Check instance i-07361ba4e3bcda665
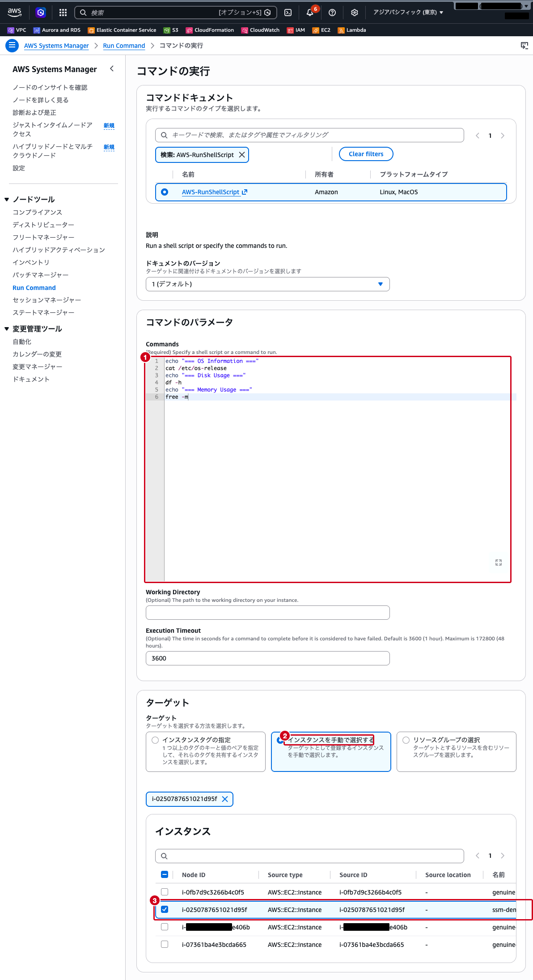Viewport: 533px width, 980px height. [165, 944]
